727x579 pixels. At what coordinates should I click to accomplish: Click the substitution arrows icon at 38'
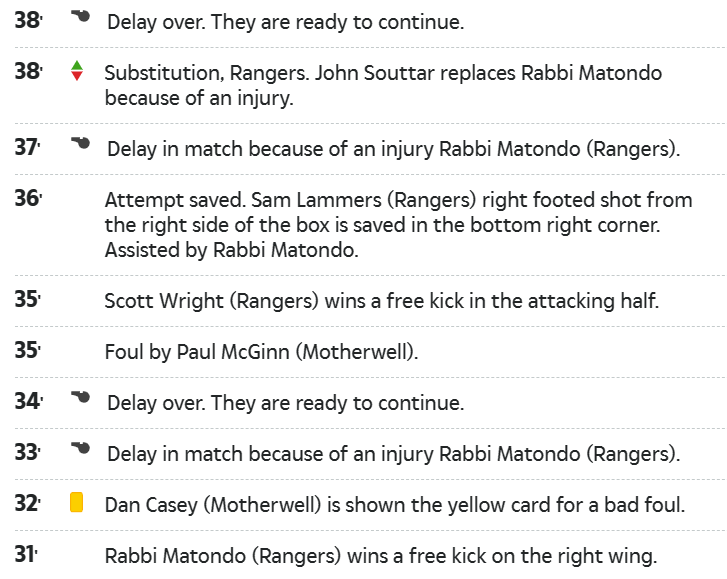(x=77, y=71)
